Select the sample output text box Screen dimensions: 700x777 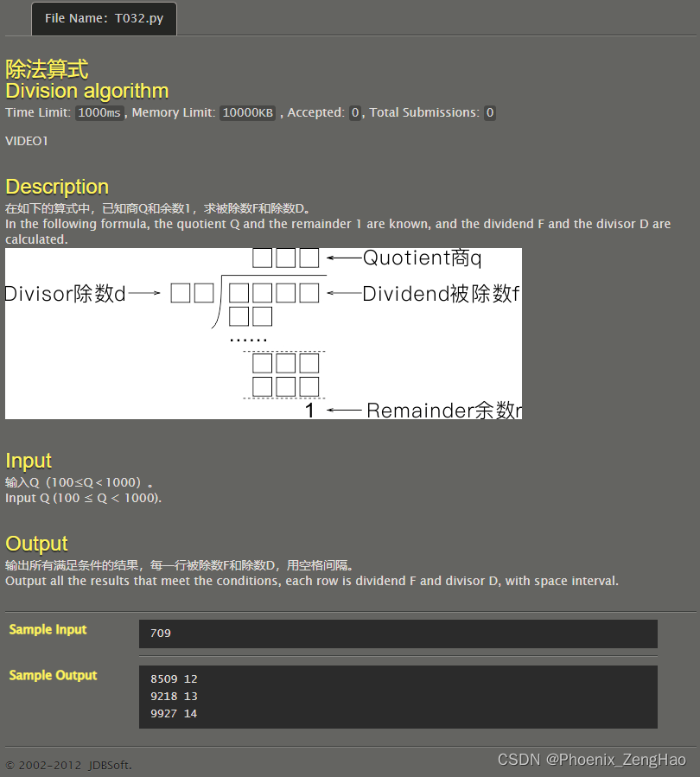tap(398, 696)
